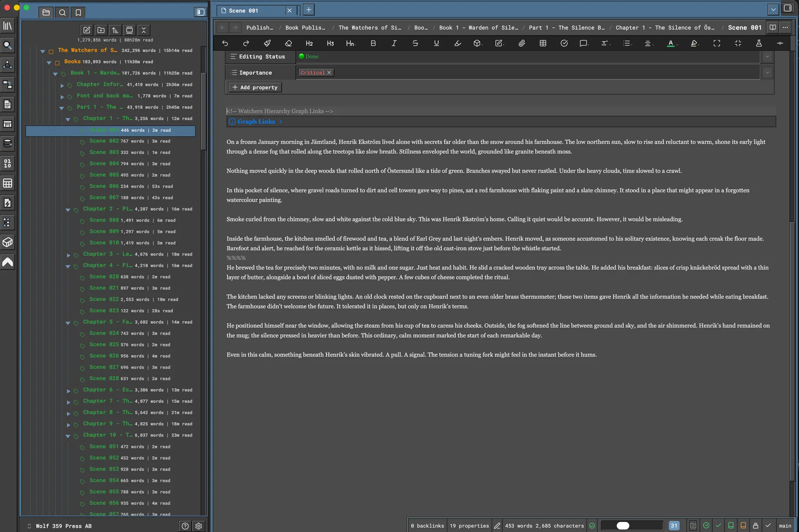Click the collapse all icon in explorer
This screenshot has width=799, height=532.
[144, 30]
